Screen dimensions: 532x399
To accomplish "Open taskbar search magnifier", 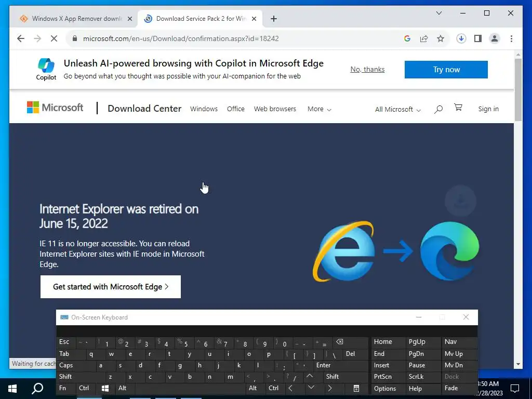I will [37, 389].
